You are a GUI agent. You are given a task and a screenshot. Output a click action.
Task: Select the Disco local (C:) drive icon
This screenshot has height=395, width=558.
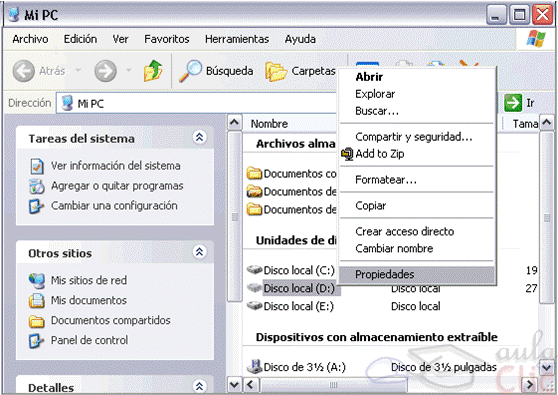click(254, 270)
